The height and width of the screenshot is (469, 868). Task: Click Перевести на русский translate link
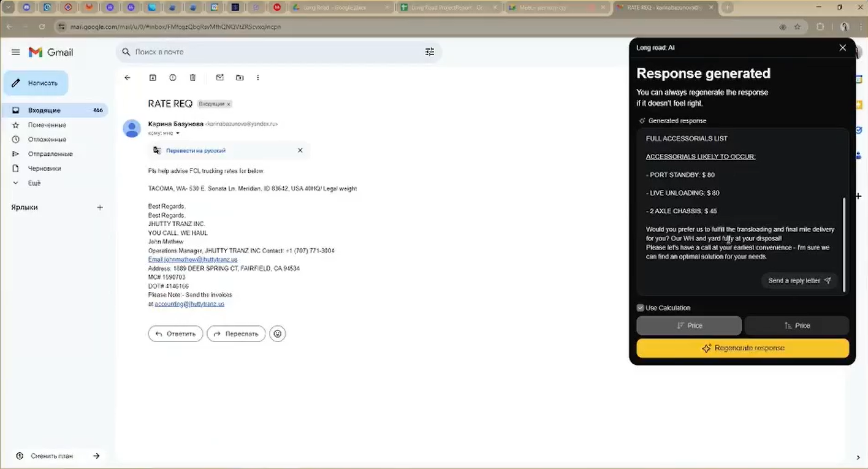pos(196,150)
